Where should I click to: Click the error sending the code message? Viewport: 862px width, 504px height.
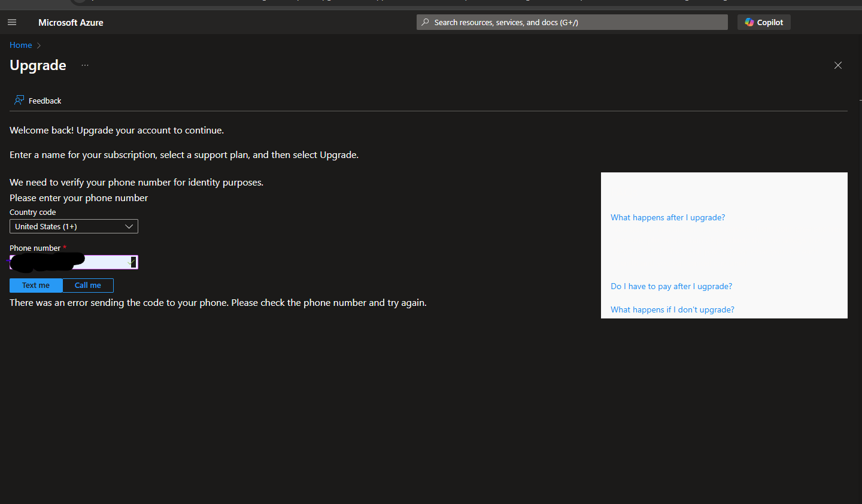218,303
